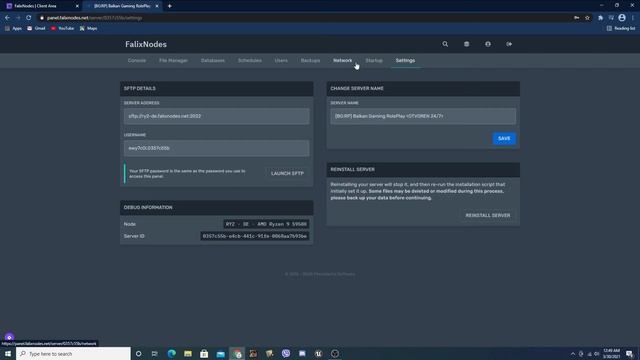The width and height of the screenshot is (640, 360).
Task: Open the Reading list
Action: click(621, 29)
